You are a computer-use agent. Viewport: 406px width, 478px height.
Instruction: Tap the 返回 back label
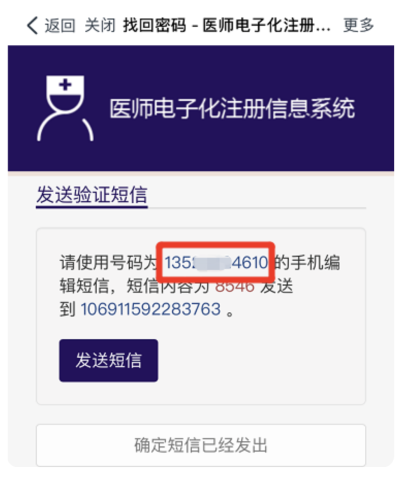pos(60,25)
